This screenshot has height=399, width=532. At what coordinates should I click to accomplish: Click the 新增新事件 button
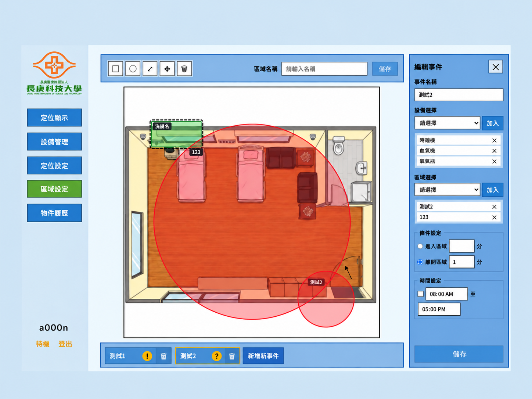[x=263, y=356]
